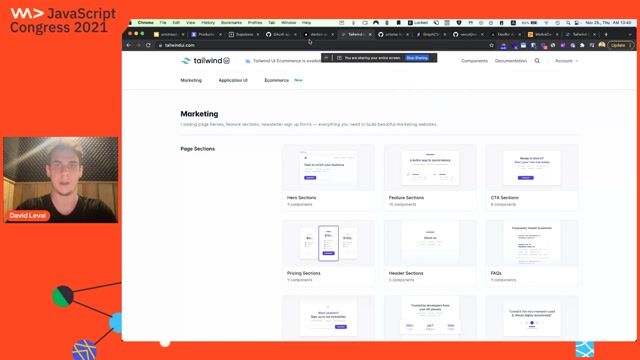Click the Chrome Update button
Screen dimensions: 640x360
point(620,45)
